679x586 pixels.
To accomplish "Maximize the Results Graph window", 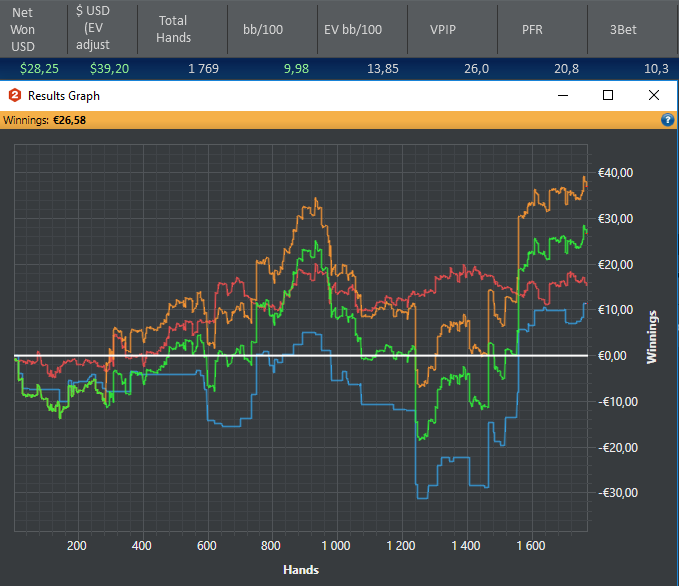I will point(608,96).
